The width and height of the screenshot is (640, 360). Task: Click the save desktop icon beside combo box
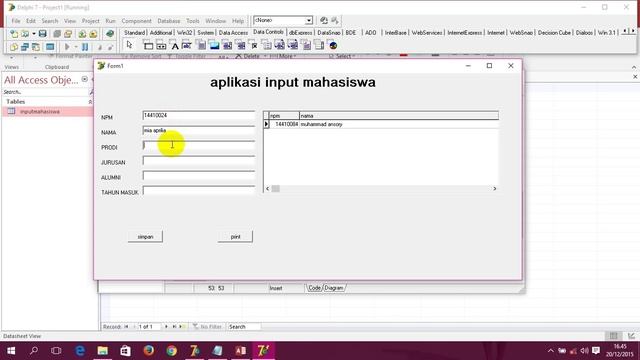[x=324, y=20]
